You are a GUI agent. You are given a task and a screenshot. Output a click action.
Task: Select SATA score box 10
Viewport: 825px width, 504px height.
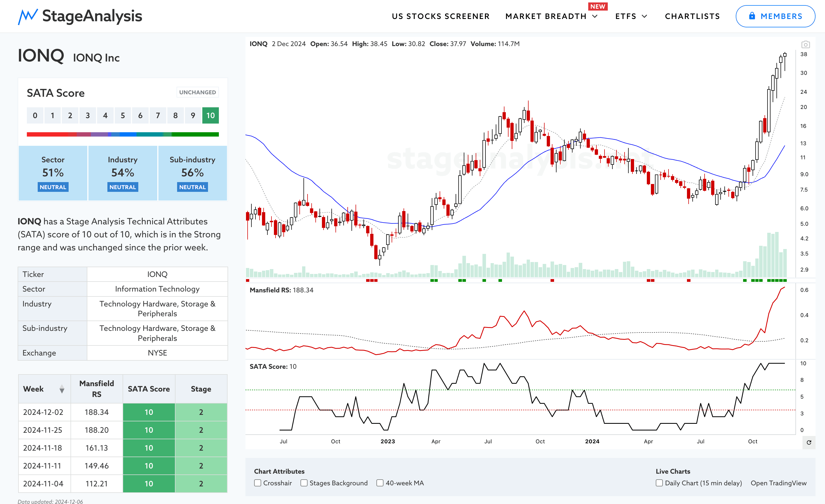(210, 115)
